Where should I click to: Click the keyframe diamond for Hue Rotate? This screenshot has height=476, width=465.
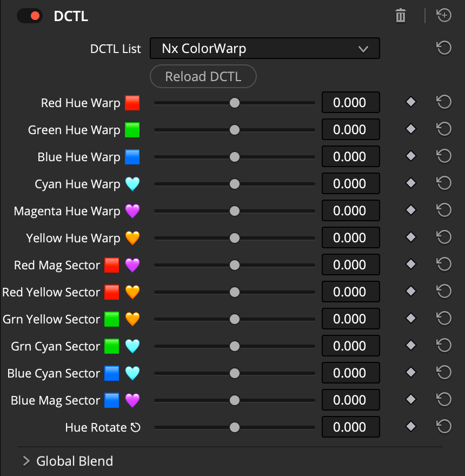[x=411, y=426]
